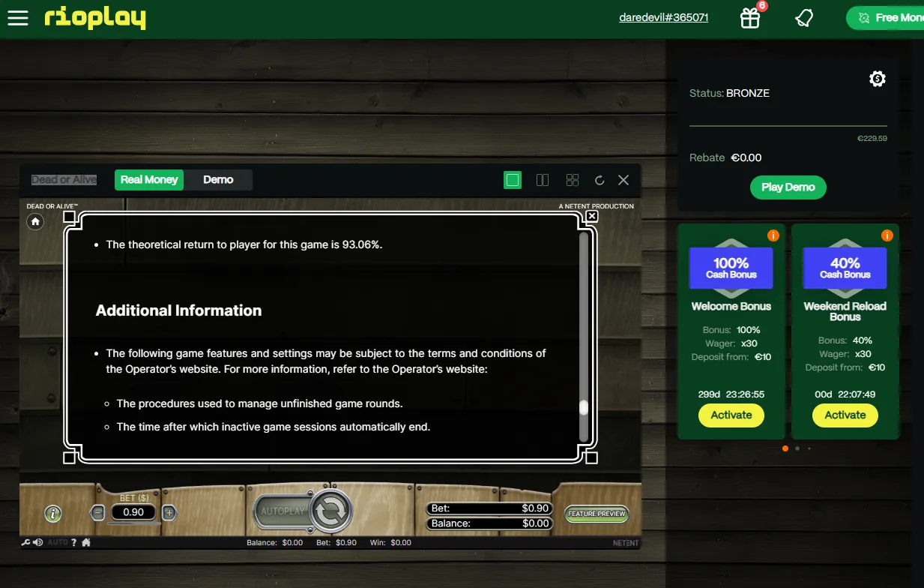This screenshot has height=588, width=924.
Task: Click the NETENT logo in game footer
Action: coord(626,542)
